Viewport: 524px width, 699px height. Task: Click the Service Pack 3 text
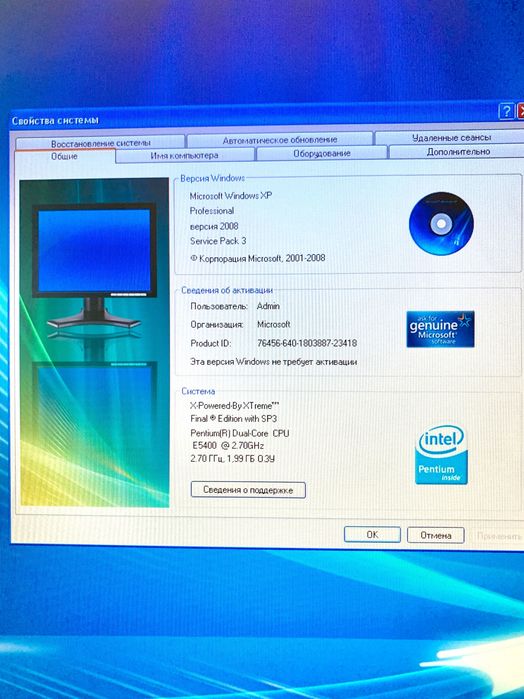coord(218,241)
